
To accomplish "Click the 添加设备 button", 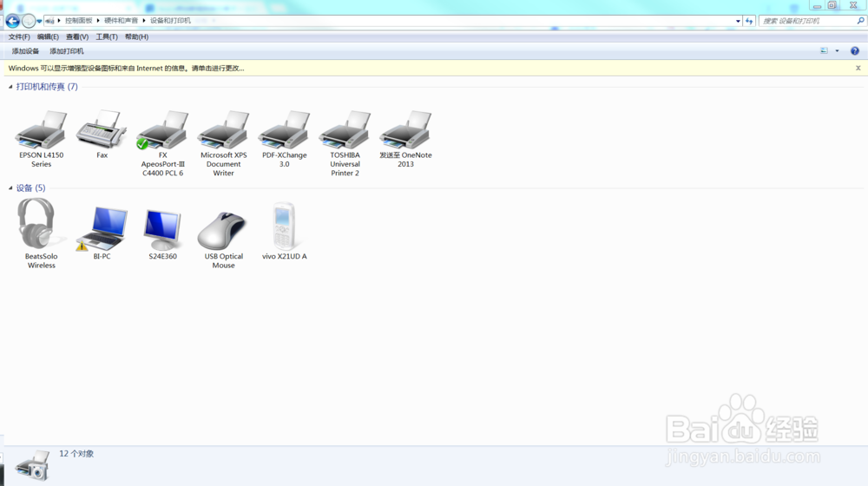I will [25, 51].
